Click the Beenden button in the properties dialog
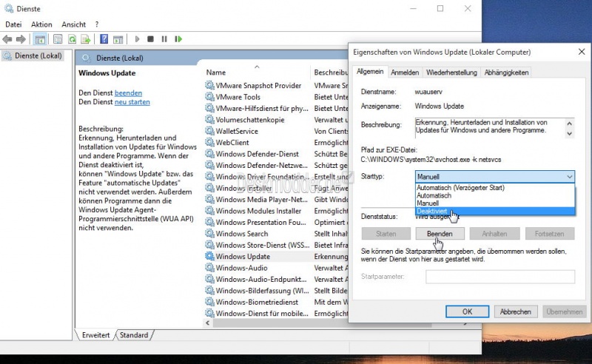 click(x=440, y=234)
